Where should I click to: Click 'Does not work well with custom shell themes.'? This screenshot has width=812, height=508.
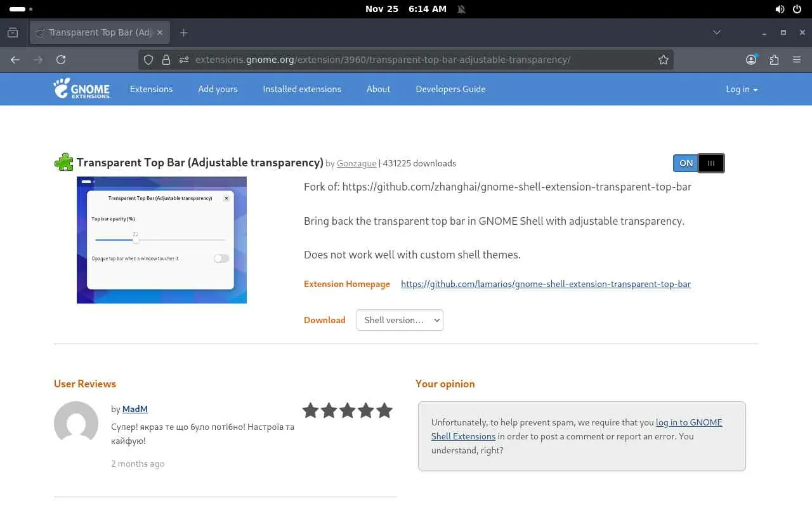(x=412, y=255)
